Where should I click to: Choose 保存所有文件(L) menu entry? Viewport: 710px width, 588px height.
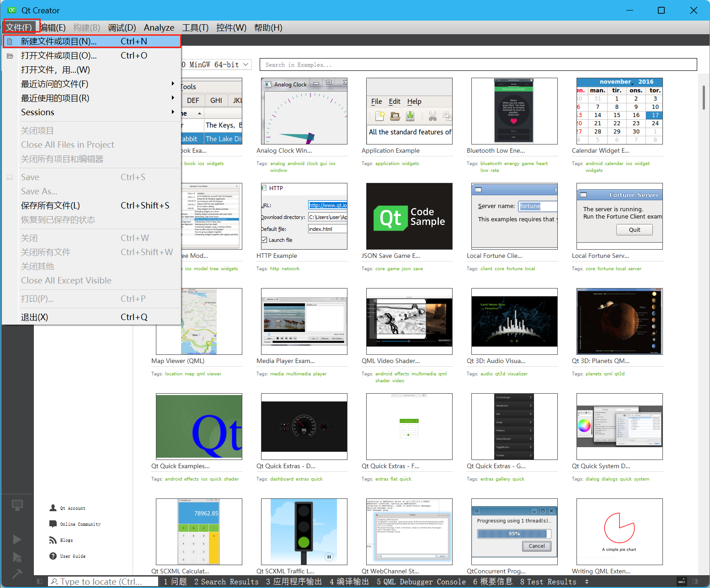(91, 205)
